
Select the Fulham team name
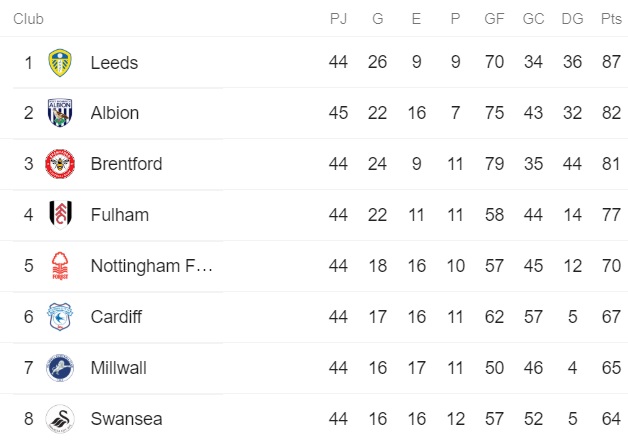click(x=119, y=215)
